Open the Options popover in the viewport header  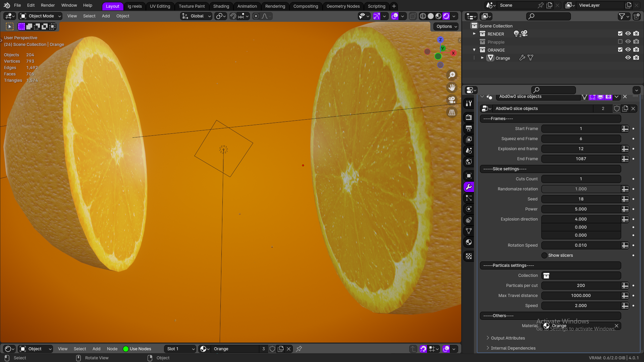point(445,26)
